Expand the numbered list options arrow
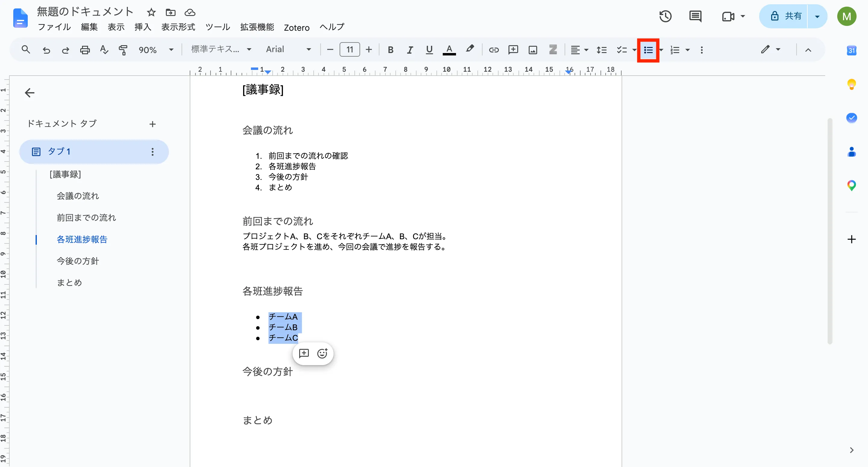The height and width of the screenshot is (467, 868). [x=688, y=50]
